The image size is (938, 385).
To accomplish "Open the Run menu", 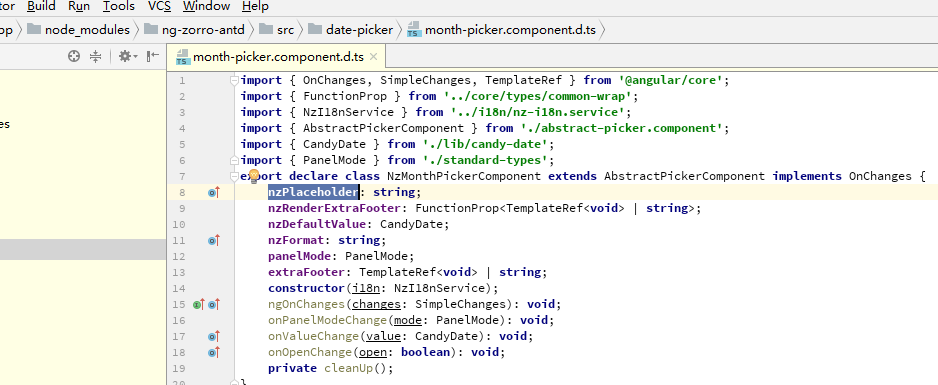I will tap(79, 7).
